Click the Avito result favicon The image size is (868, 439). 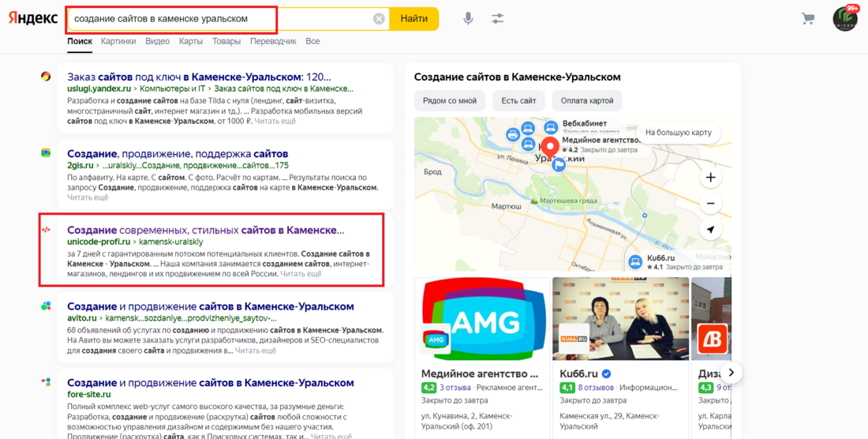(46, 306)
